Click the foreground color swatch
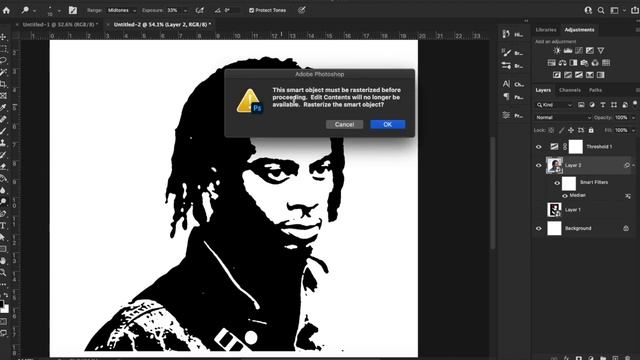Viewport: 640px width, 360px height. pos(2,304)
